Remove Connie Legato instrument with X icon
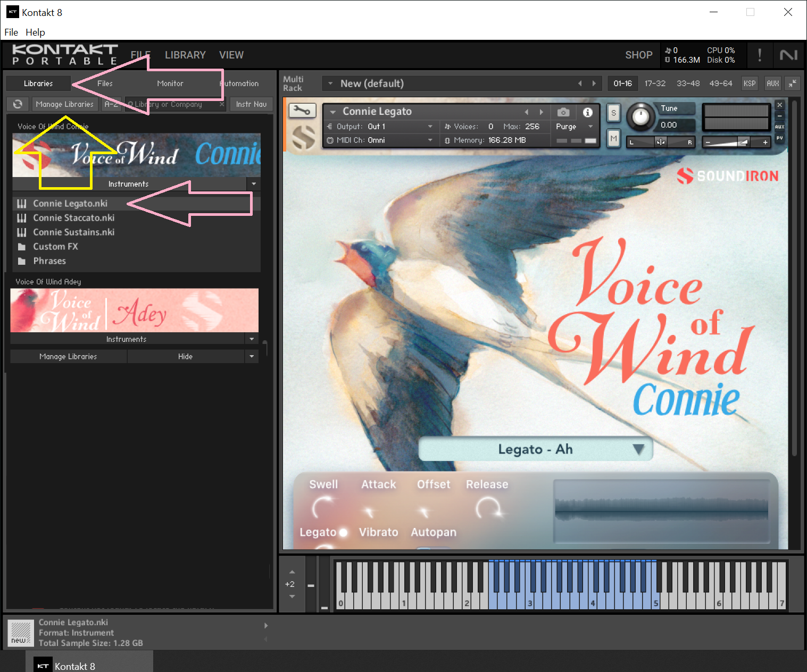This screenshot has height=672, width=807. click(779, 105)
